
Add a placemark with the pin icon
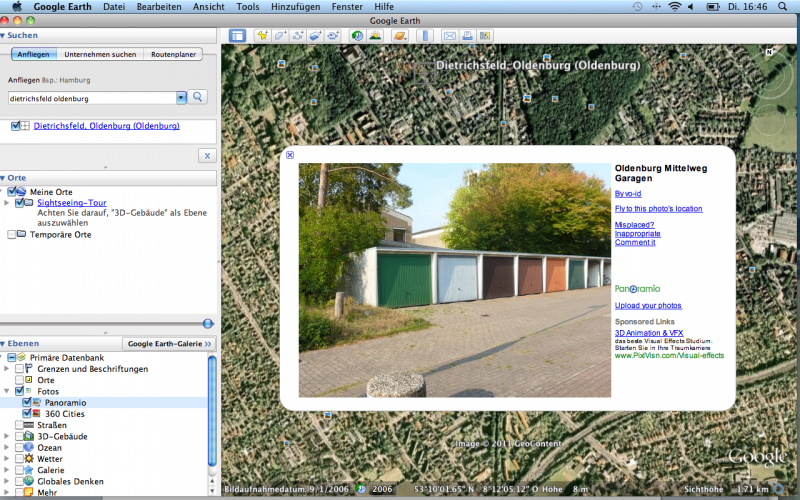262,36
